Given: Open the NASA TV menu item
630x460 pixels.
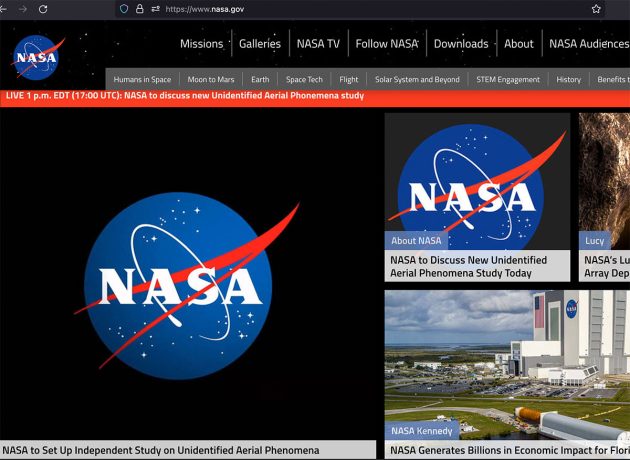Looking at the screenshot, I should pyautogui.click(x=318, y=44).
